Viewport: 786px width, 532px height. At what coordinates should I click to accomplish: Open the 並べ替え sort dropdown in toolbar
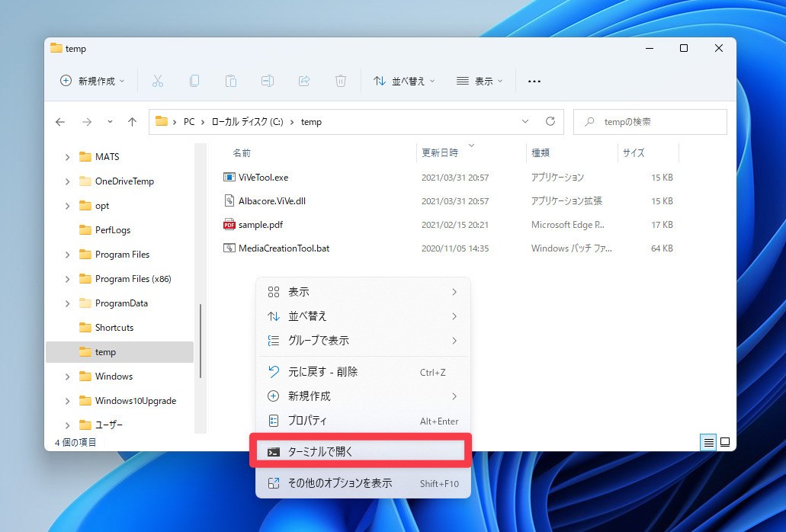(x=404, y=81)
